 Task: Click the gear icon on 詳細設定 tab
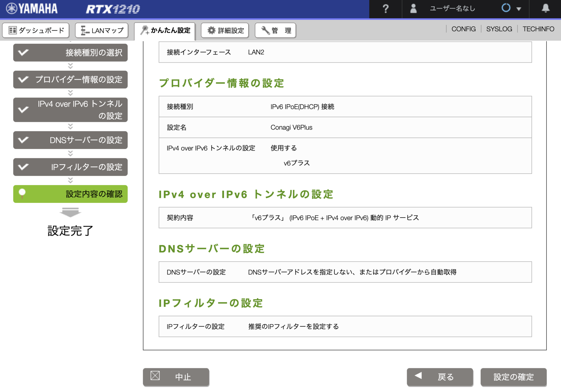211,30
